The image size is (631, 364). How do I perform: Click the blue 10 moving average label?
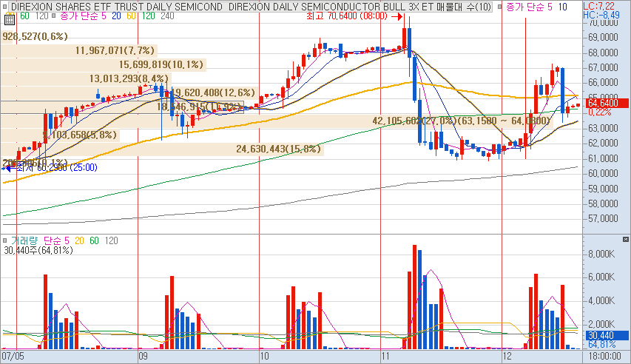pos(562,7)
